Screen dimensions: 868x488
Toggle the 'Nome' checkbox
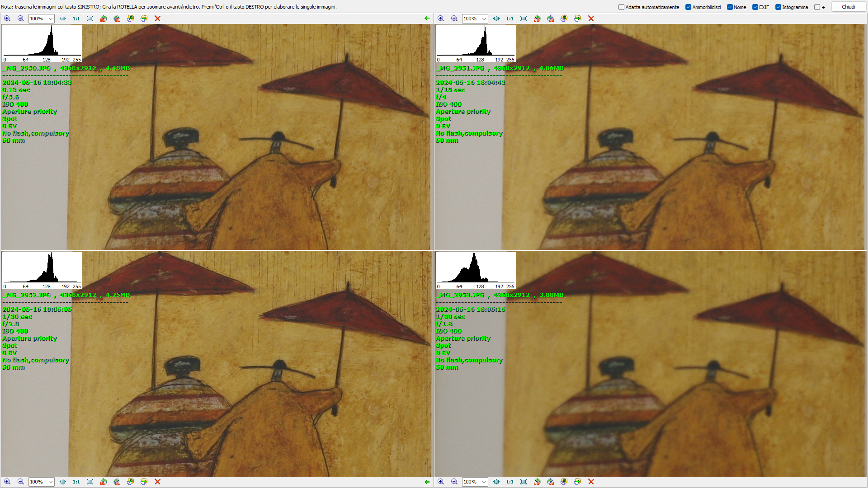[730, 7]
